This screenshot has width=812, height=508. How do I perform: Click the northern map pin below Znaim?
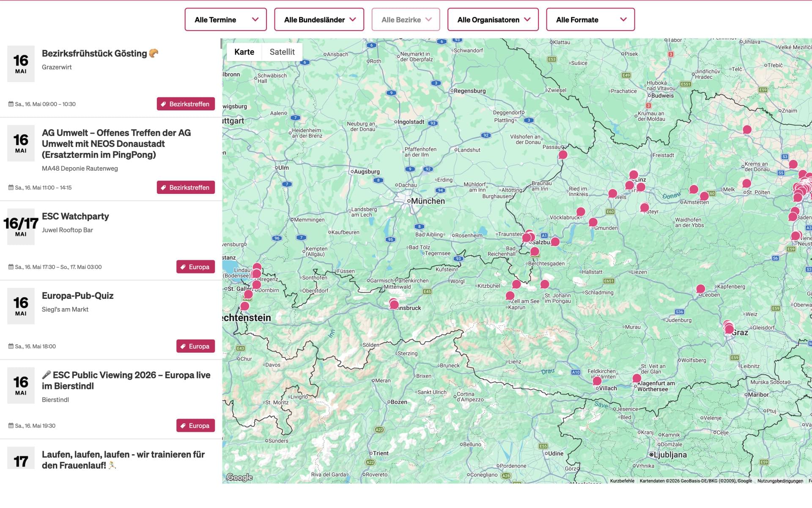[747, 130]
